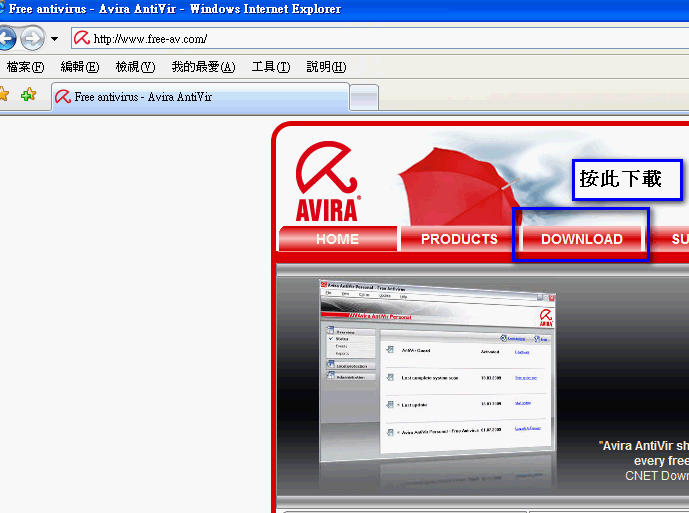The width and height of the screenshot is (689, 513).
Task: Open the recent pages dropdown arrow
Action: [54, 39]
